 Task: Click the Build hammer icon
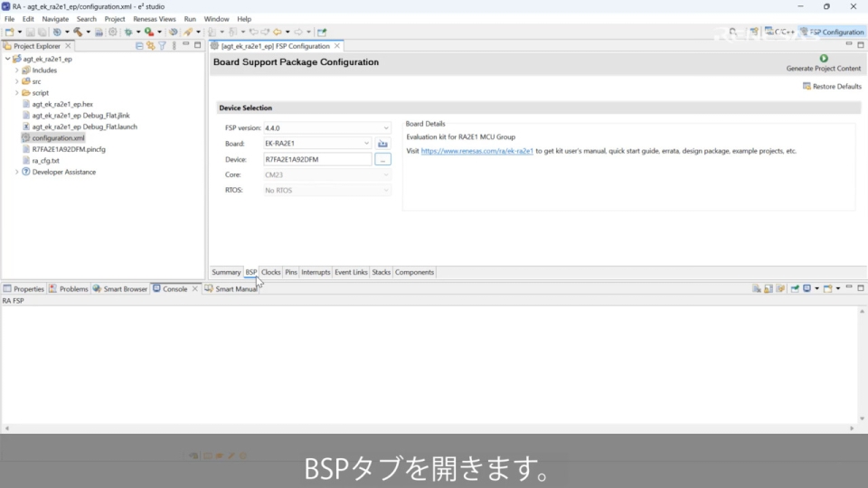point(78,33)
